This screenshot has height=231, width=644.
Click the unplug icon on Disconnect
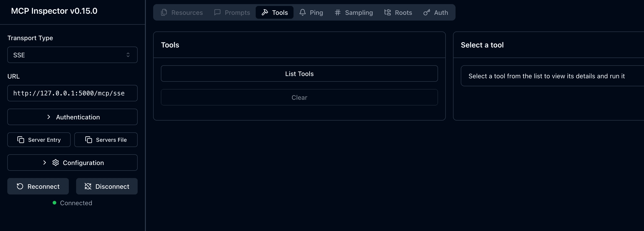88,186
